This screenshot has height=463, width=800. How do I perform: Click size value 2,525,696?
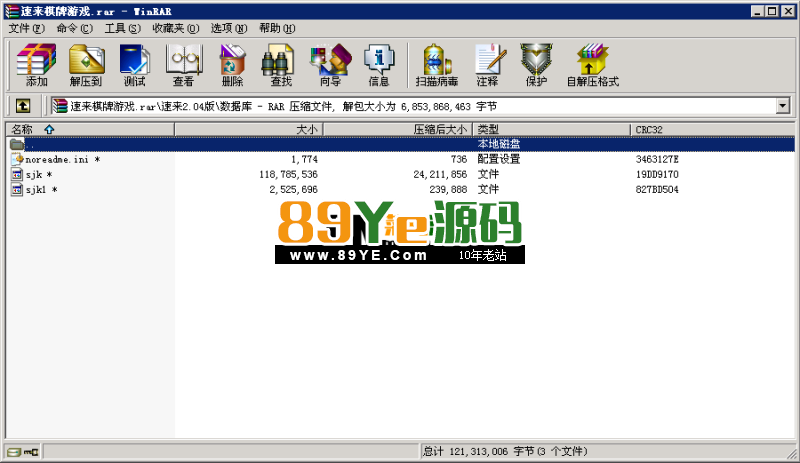click(293, 189)
